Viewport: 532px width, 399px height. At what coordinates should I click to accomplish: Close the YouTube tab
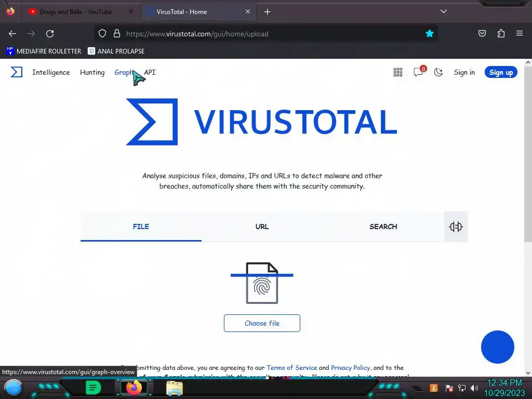tap(131, 12)
